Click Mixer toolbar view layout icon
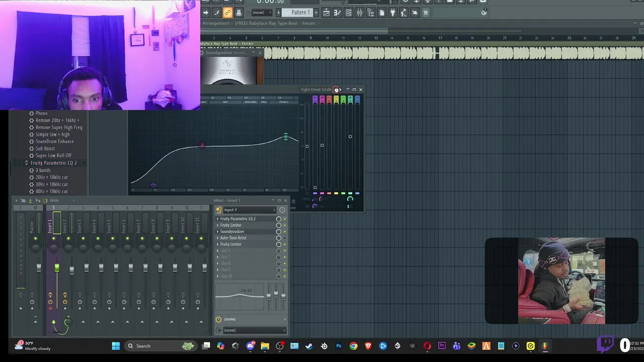 click(45, 201)
